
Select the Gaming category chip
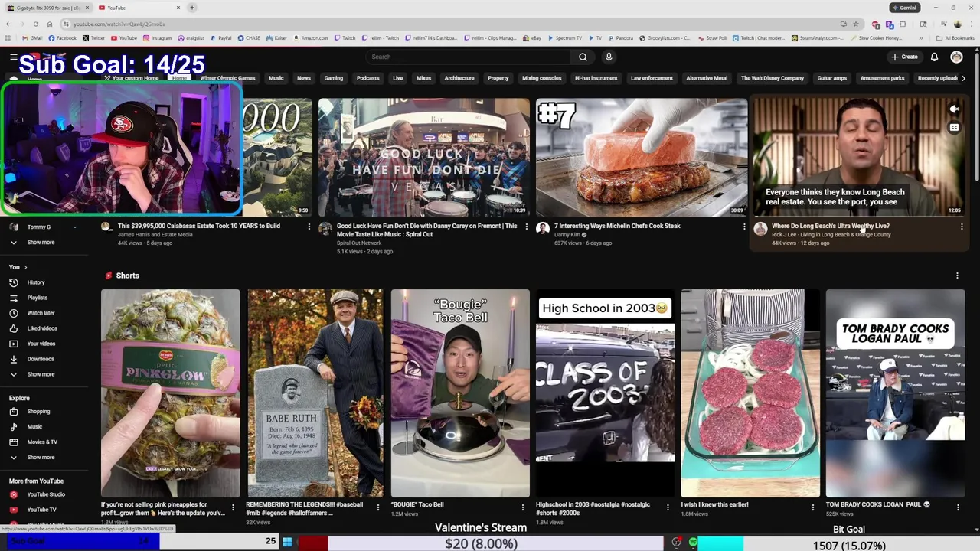click(333, 78)
